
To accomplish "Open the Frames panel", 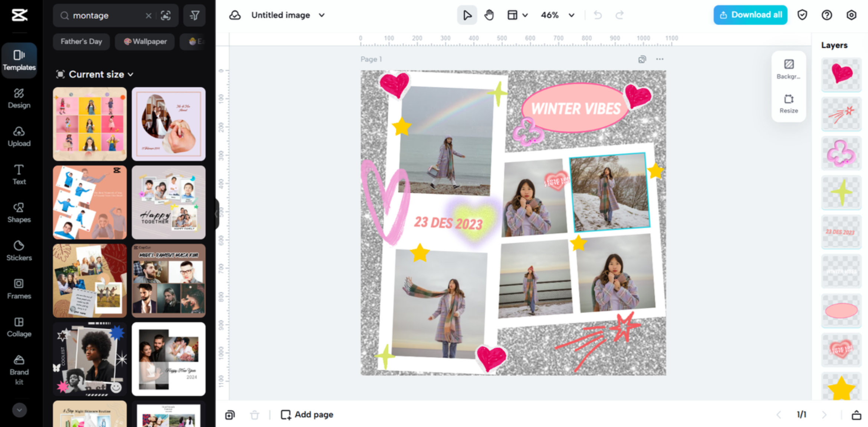I will pyautogui.click(x=19, y=288).
